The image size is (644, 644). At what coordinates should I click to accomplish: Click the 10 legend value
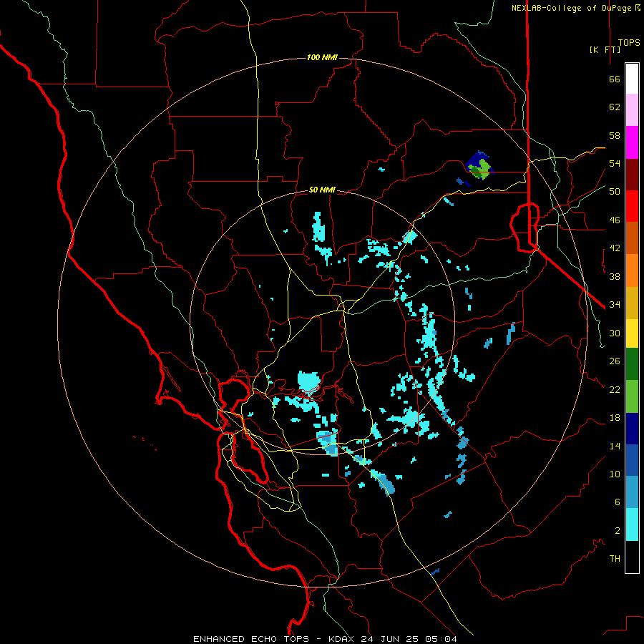(x=615, y=474)
